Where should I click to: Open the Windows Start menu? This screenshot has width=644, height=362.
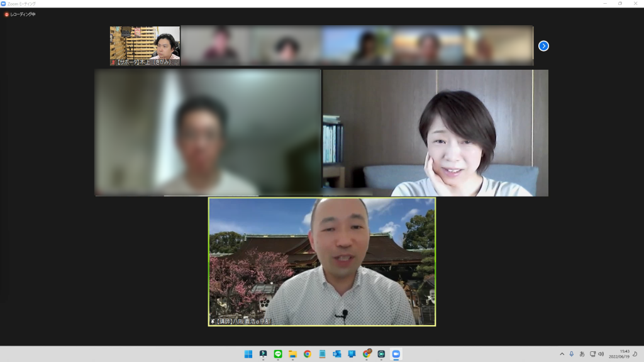pos(248,354)
